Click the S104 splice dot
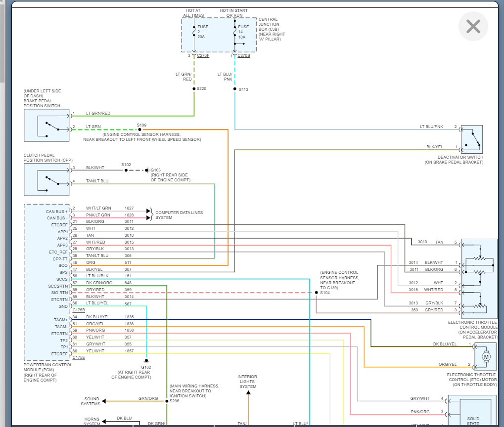Image resolution: width=504 pixels, height=427 pixels. click(316, 293)
